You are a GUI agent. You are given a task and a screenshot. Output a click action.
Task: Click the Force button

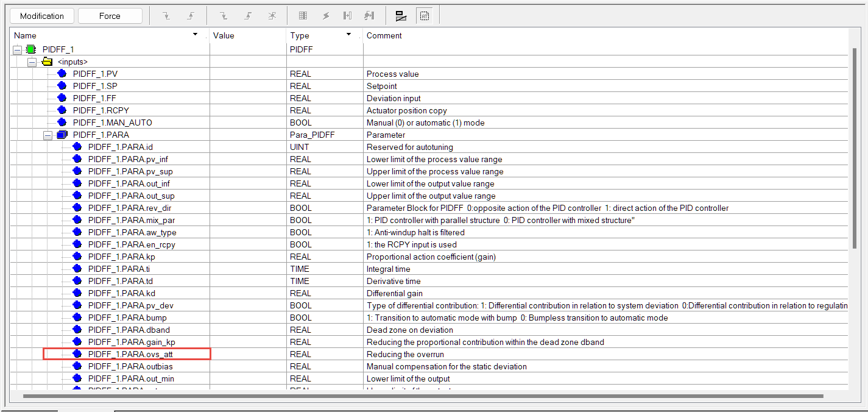coord(110,16)
